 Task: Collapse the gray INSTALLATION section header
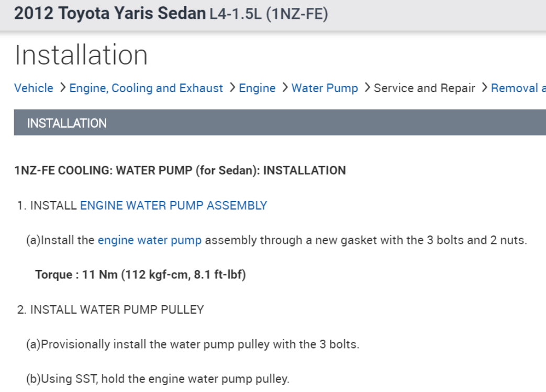tap(66, 123)
